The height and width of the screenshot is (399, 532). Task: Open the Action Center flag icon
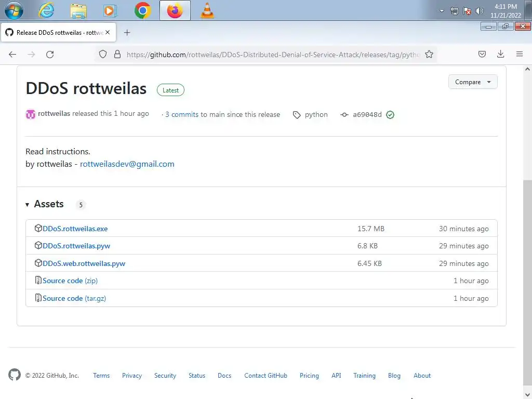click(x=467, y=11)
